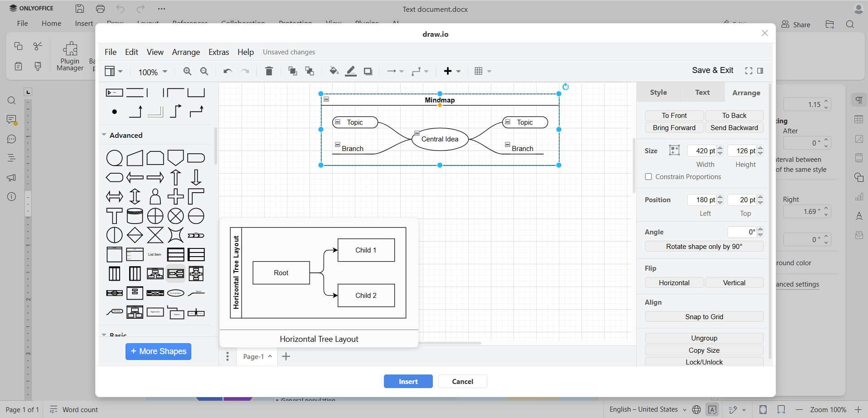Enable Constrain Proportions checkbox

pyautogui.click(x=648, y=177)
